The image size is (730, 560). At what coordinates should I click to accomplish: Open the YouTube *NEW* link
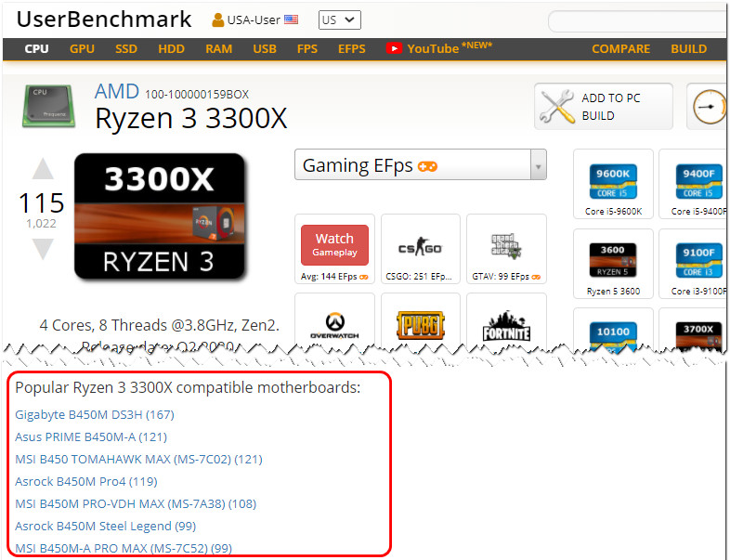[x=450, y=48]
